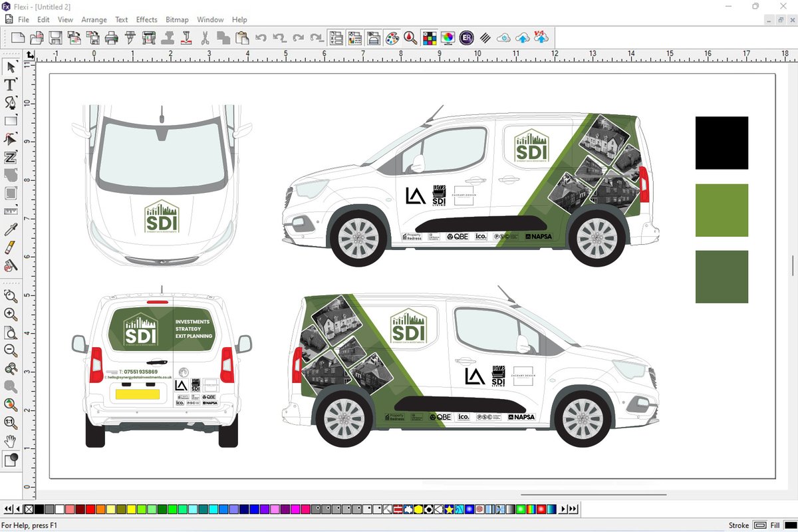Viewport: 798px width, 532px height.
Task: Click the fill/stroke default tool at toolbox bottom
Action: pos(11,460)
